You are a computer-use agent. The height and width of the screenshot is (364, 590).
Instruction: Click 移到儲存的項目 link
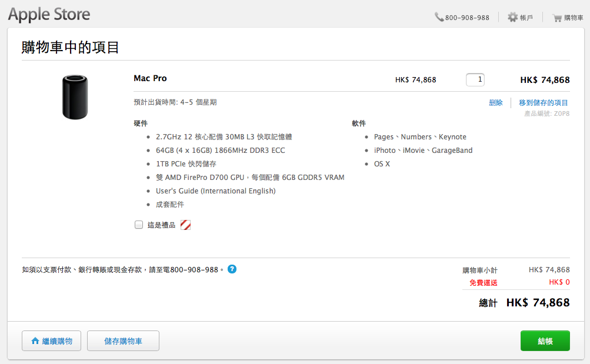(x=544, y=103)
